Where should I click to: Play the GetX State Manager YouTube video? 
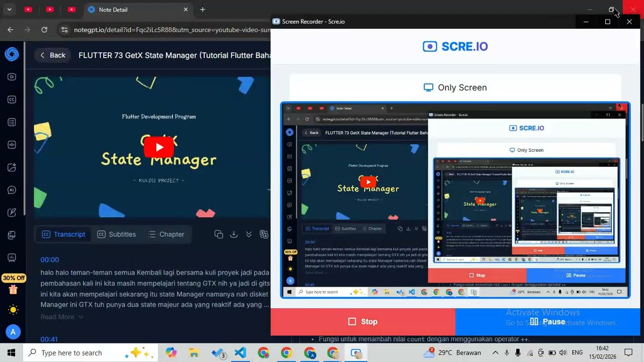pyautogui.click(x=159, y=147)
